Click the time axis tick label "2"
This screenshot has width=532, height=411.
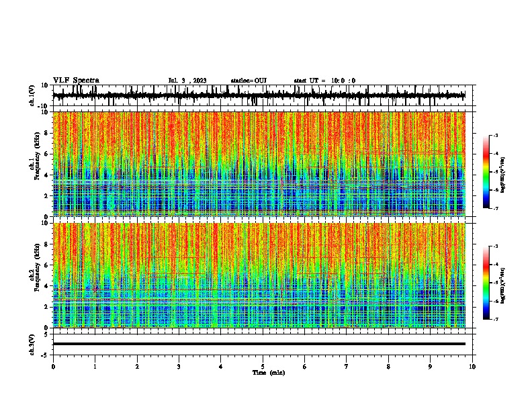(137, 367)
